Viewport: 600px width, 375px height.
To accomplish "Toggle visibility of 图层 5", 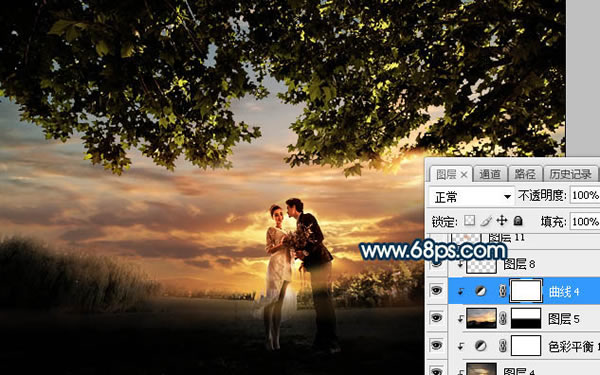I will pos(436,318).
